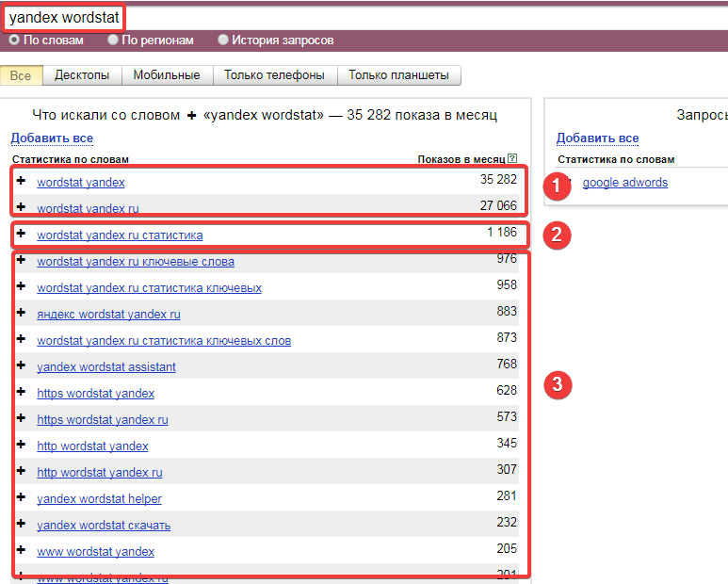Open help icon next to 'Показов в месяц'
Image resolution: width=728 pixels, height=584 pixels.
coord(512,158)
